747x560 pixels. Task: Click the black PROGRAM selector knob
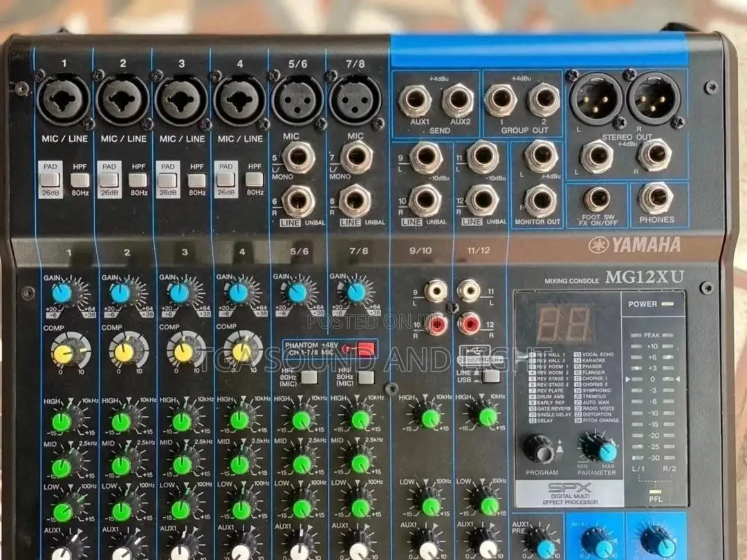539,449
